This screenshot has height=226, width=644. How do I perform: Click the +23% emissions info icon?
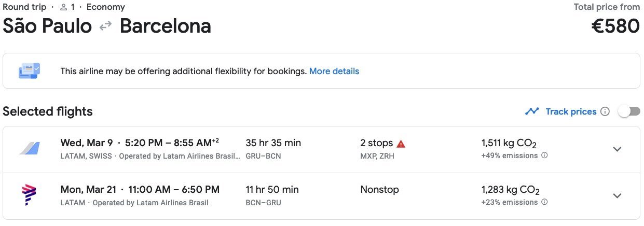pyautogui.click(x=544, y=202)
